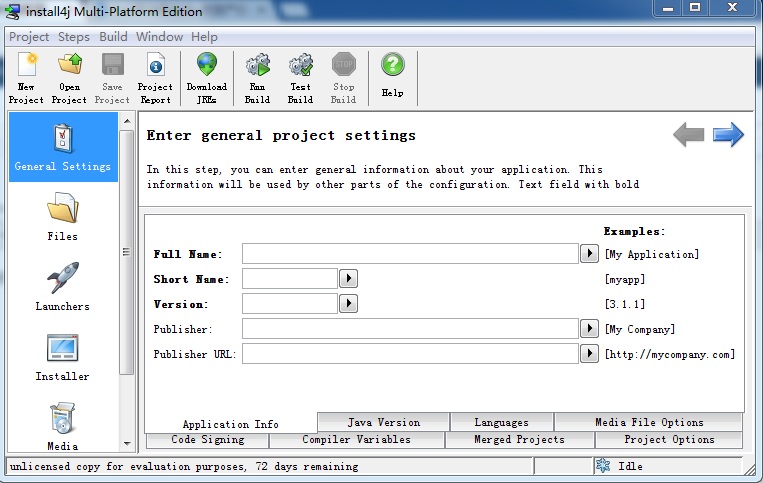The image size is (763, 483).
Task: Open the Window menu
Action: [160, 37]
